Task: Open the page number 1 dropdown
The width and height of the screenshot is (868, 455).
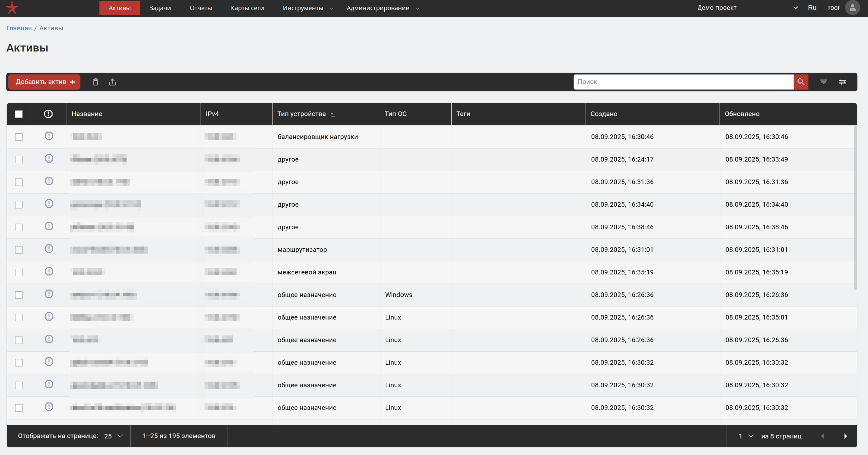Action: pyautogui.click(x=746, y=436)
